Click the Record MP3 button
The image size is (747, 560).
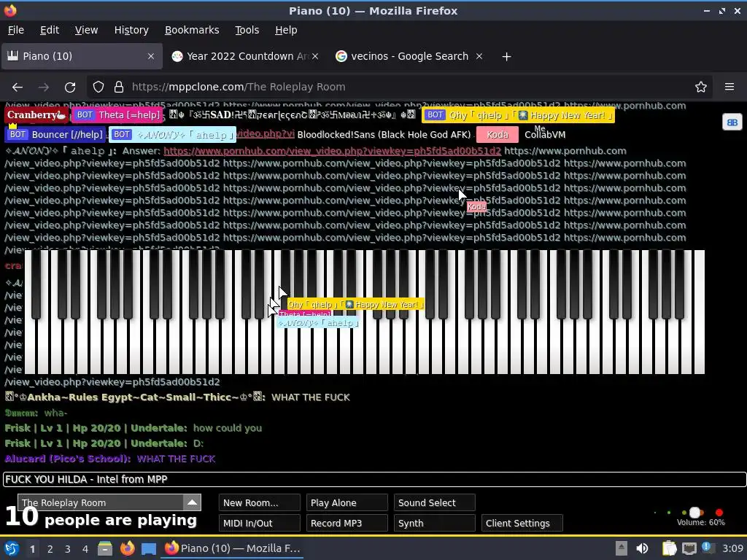[347, 524]
